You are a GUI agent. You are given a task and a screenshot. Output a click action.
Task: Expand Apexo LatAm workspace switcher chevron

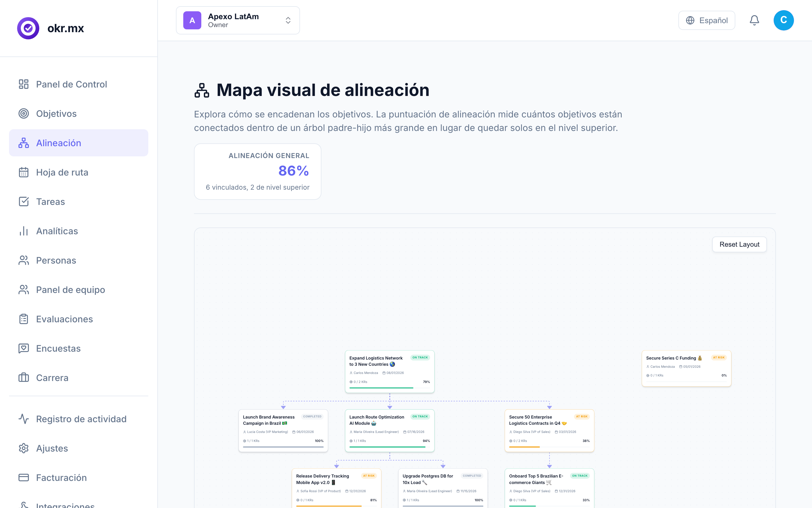[288, 21]
